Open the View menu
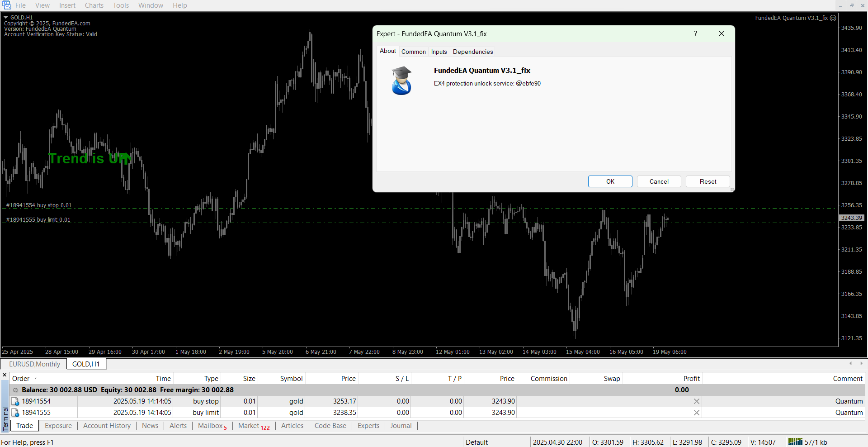 coord(42,5)
